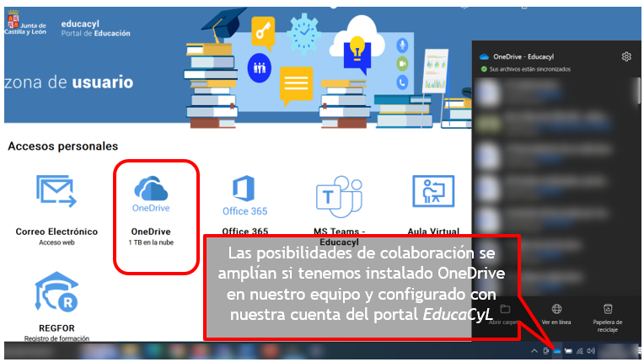This screenshot has height=362, width=644.
Task: Click the 'Acceso web' text under Correo Electrónico
Action: point(56,242)
